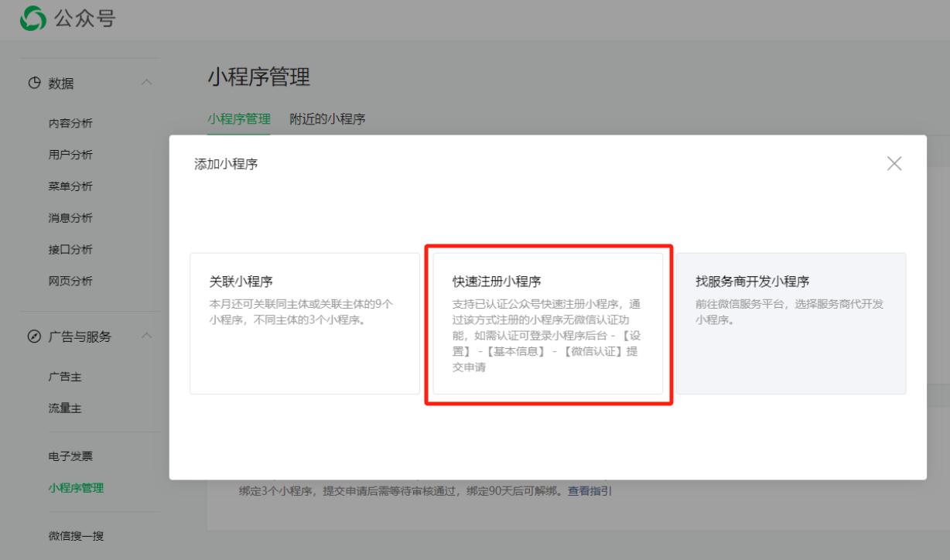This screenshot has height=560, width=950.
Task: Choose the 找服务商开发小程序 card
Action: point(791,323)
